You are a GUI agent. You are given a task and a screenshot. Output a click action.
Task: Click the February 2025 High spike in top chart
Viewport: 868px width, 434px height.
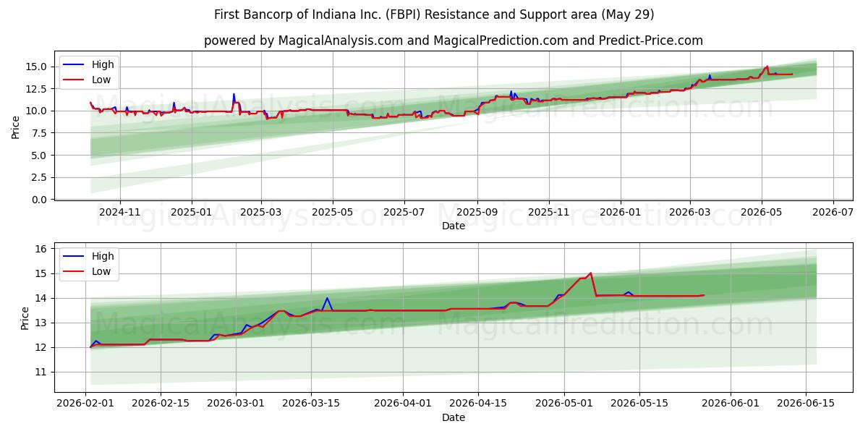click(234, 94)
